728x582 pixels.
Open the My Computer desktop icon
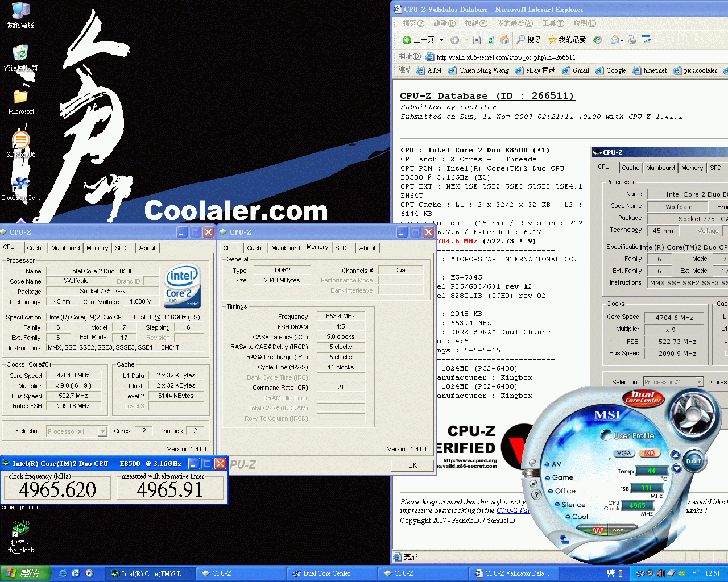point(21,15)
